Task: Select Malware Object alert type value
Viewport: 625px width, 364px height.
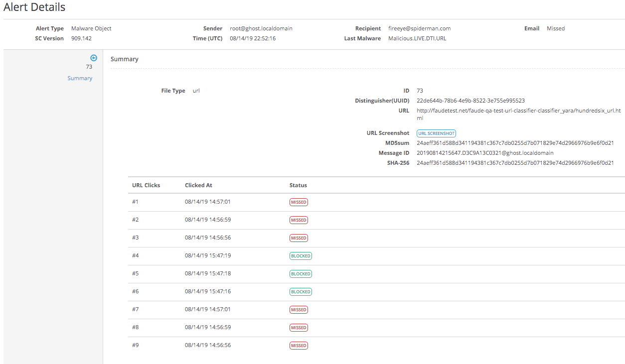Action: [x=91, y=28]
